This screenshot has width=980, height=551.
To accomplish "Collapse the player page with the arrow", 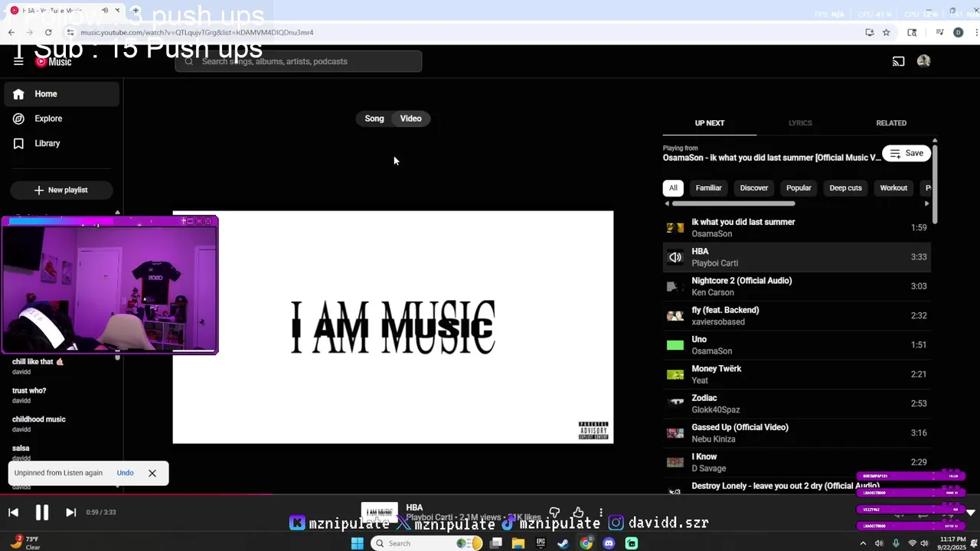I will [x=971, y=512].
